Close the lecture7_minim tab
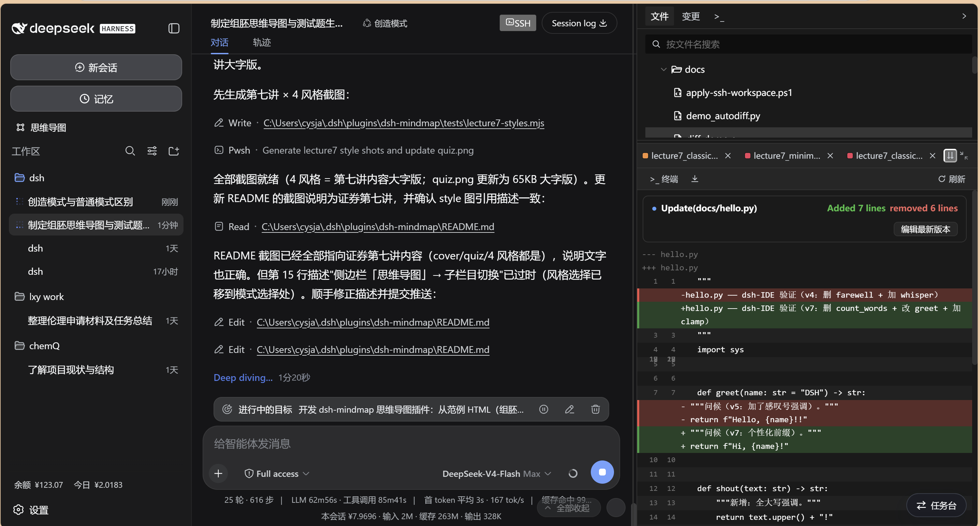Viewport: 980px width, 526px height. (x=830, y=156)
